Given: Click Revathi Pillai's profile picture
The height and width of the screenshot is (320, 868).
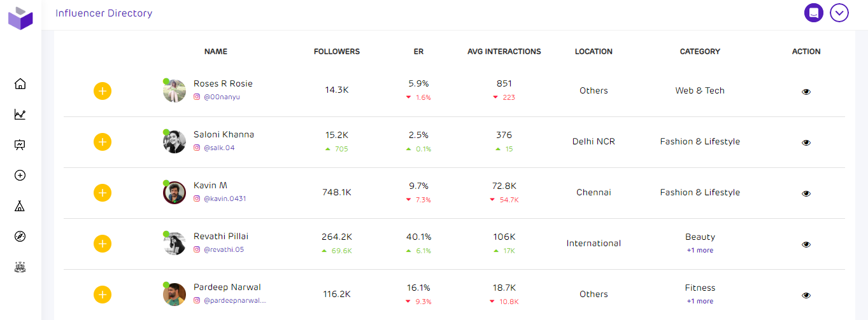Looking at the screenshot, I should (174, 244).
